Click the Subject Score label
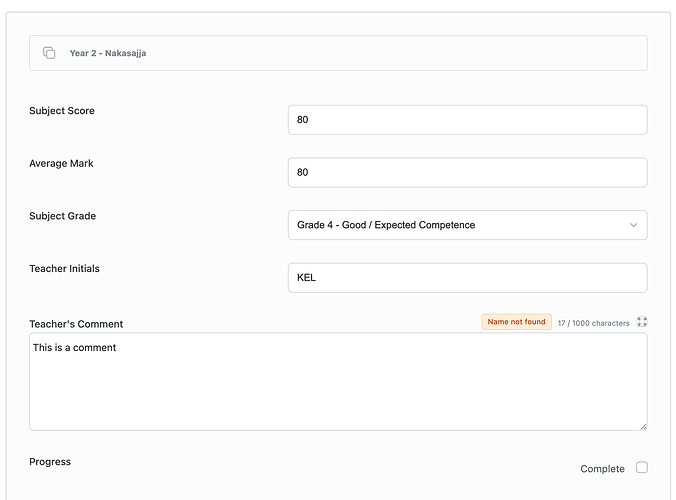The width and height of the screenshot is (676, 500). pos(62,111)
